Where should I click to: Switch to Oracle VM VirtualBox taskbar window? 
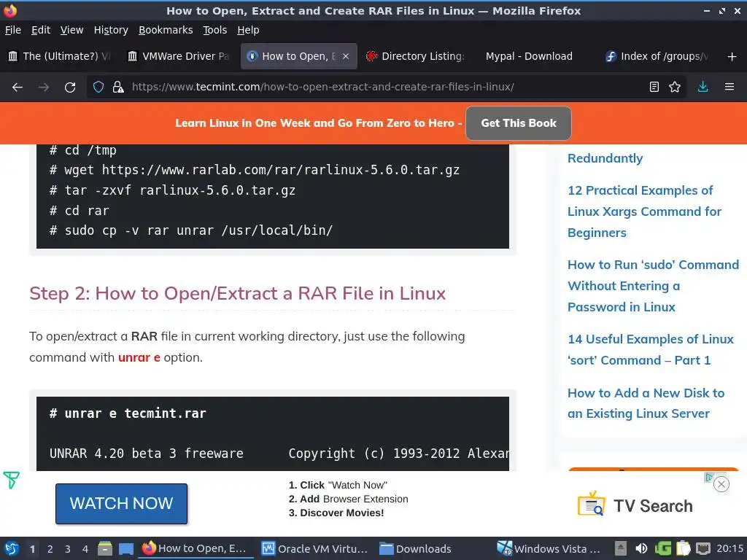[x=315, y=548]
